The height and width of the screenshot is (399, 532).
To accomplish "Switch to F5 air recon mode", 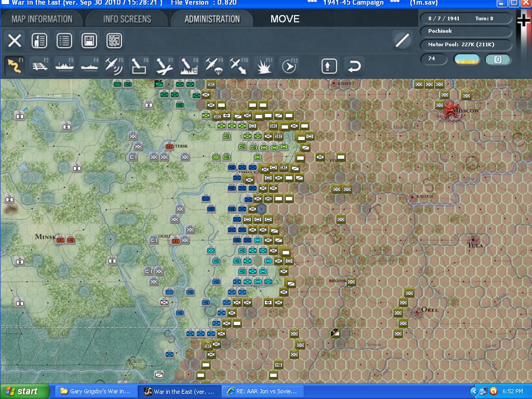I will [114, 65].
